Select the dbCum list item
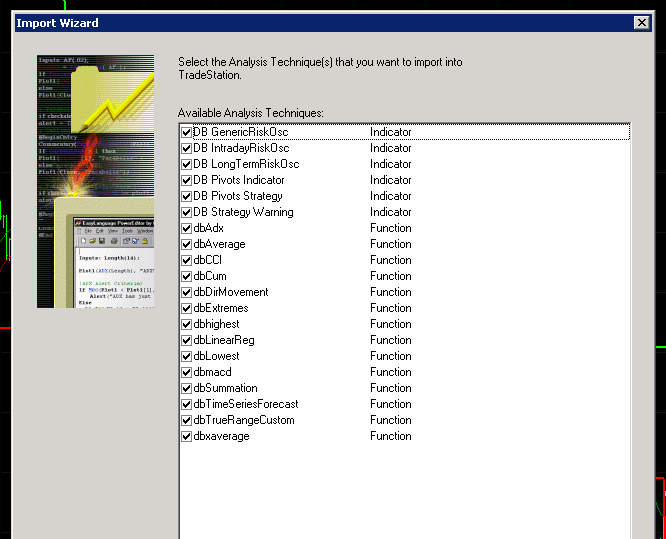The height and width of the screenshot is (539, 666). click(211, 276)
